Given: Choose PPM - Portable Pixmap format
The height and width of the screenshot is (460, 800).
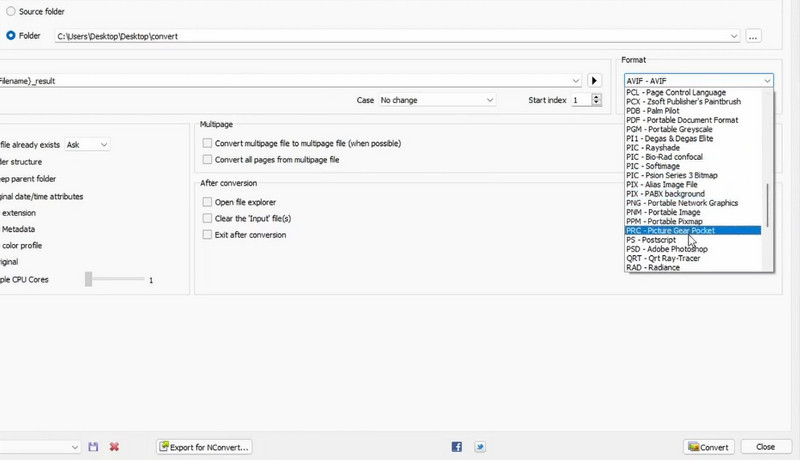Looking at the screenshot, I should 693,221.
